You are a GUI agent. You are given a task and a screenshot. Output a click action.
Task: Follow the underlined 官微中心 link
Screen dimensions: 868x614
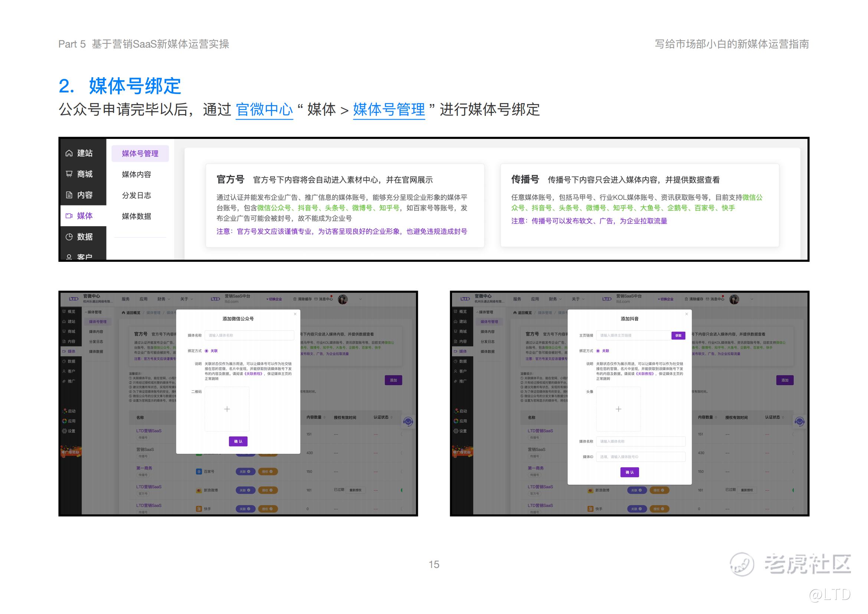coord(264,110)
